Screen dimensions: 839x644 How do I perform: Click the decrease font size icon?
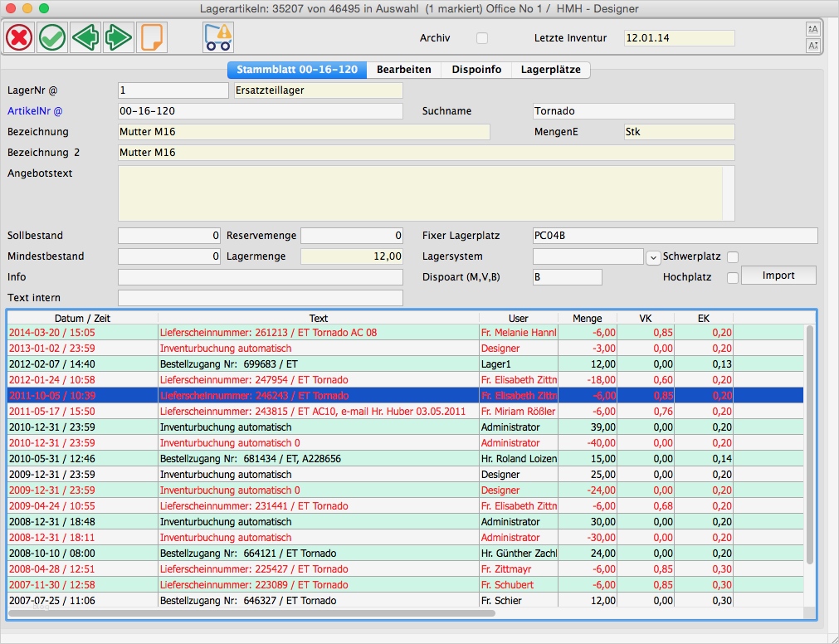(812, 46)
